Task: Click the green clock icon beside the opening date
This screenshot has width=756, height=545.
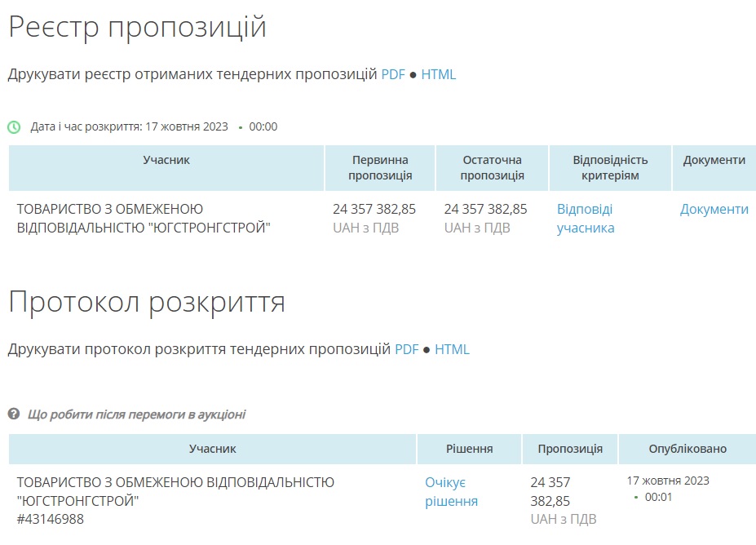Action: coord(14,127)
